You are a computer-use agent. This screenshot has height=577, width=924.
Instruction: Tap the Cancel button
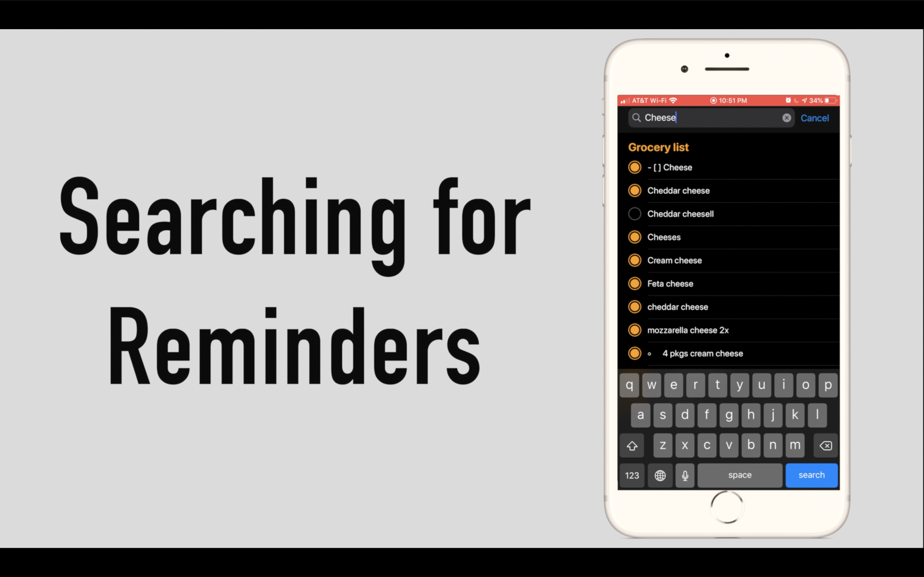pos(814,118)
